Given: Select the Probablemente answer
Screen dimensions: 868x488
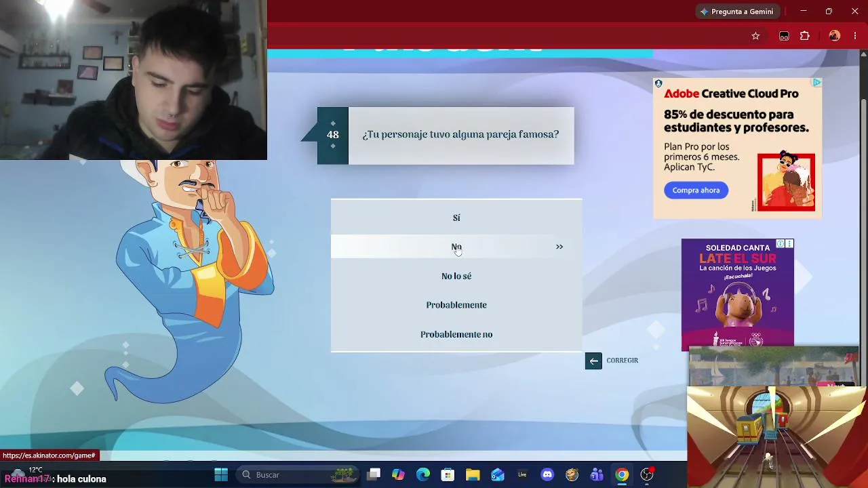Looking at the screenshot, I should point(456,305).
